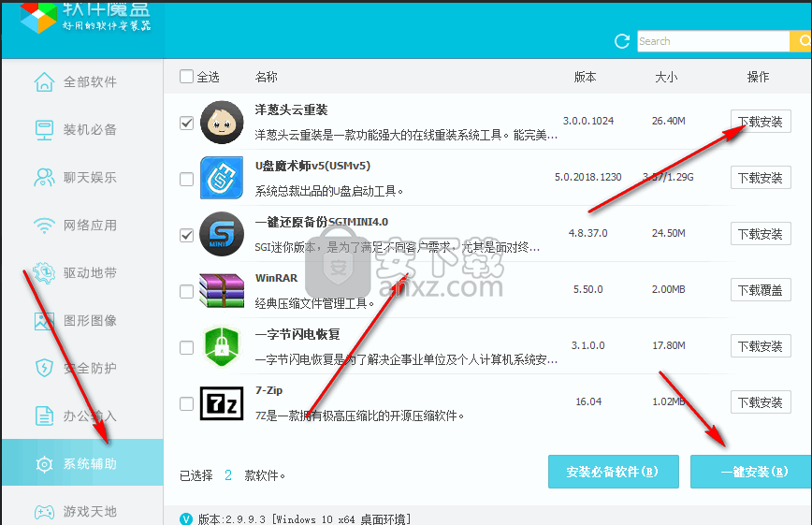
Task: Click the 洋葱头云重装 app icon
Action: 222,123
